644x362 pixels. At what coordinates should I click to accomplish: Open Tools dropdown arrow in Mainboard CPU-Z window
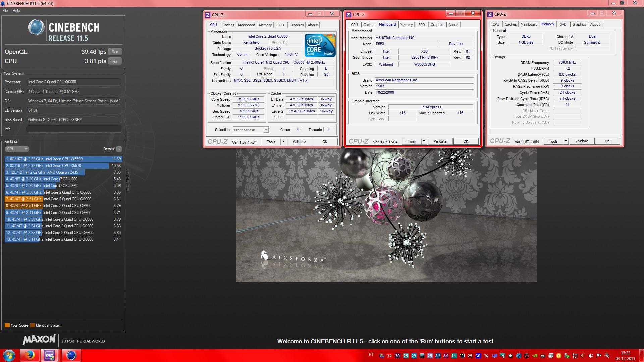424,141
